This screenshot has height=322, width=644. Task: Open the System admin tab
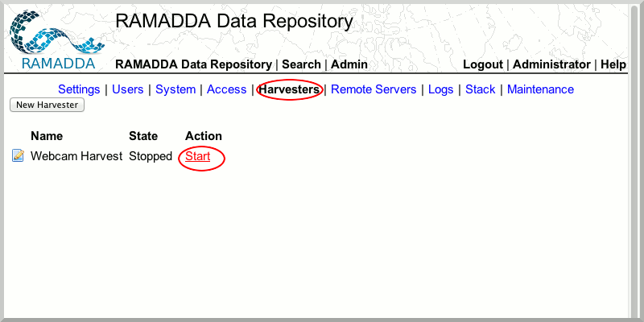click(x=175, y=89)
